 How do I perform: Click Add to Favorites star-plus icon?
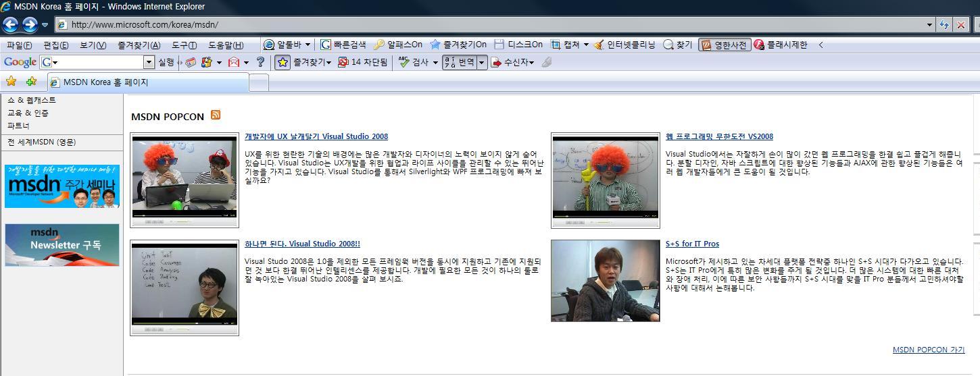click(x=31, y=82)
